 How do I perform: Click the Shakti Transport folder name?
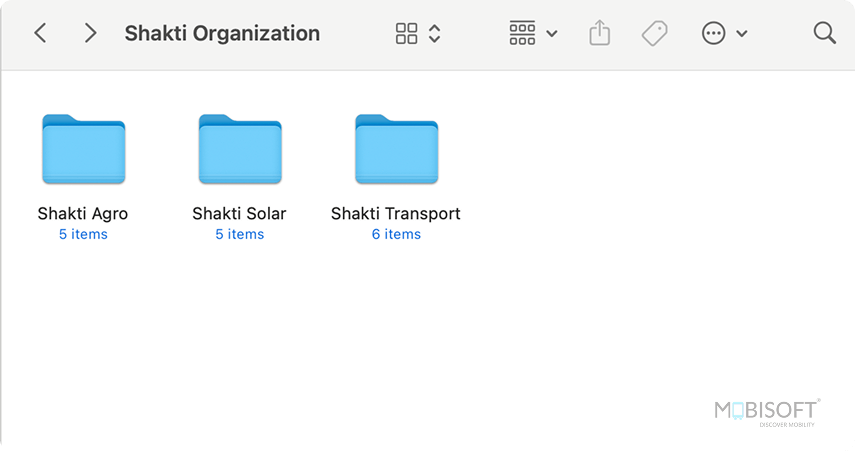(396, 213)
